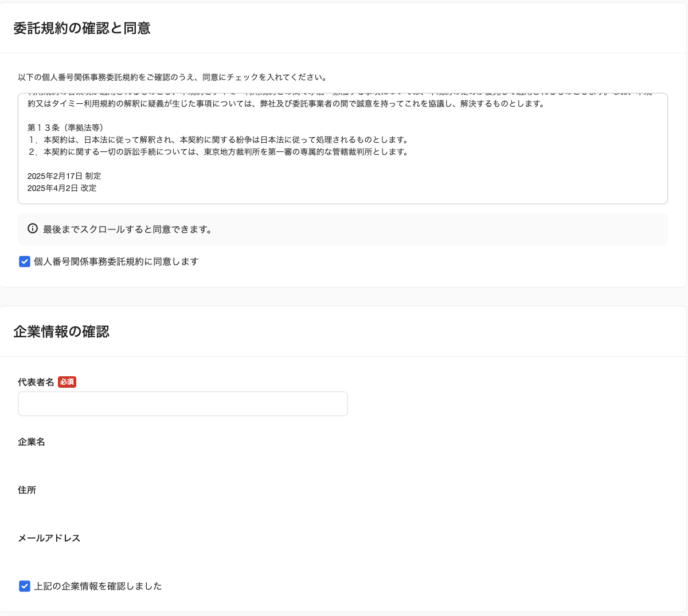This screenshot has width=688, height=616.
Task: Click the 企業情報の確認 section heading
Action: pos(61,332)
